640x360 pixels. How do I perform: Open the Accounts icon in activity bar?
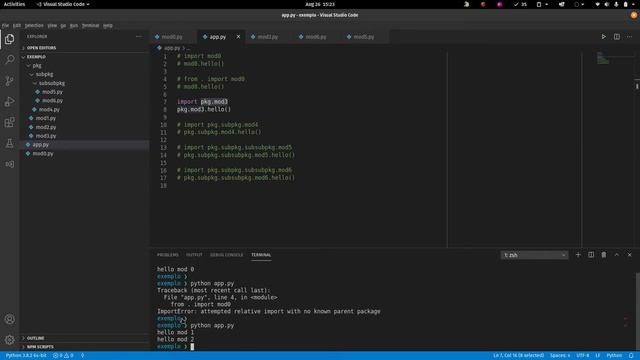tap(9, 319)
